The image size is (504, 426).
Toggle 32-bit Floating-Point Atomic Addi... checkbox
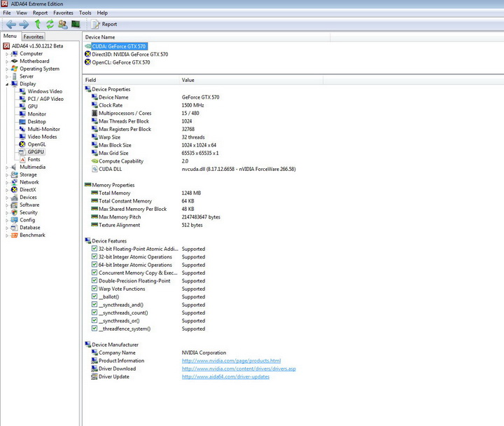pos(94,249)
